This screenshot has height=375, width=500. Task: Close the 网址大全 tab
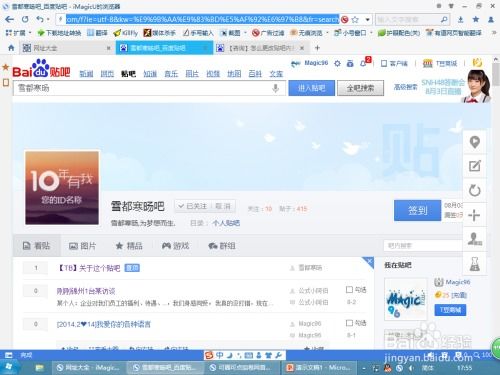(x=108, y=48)
